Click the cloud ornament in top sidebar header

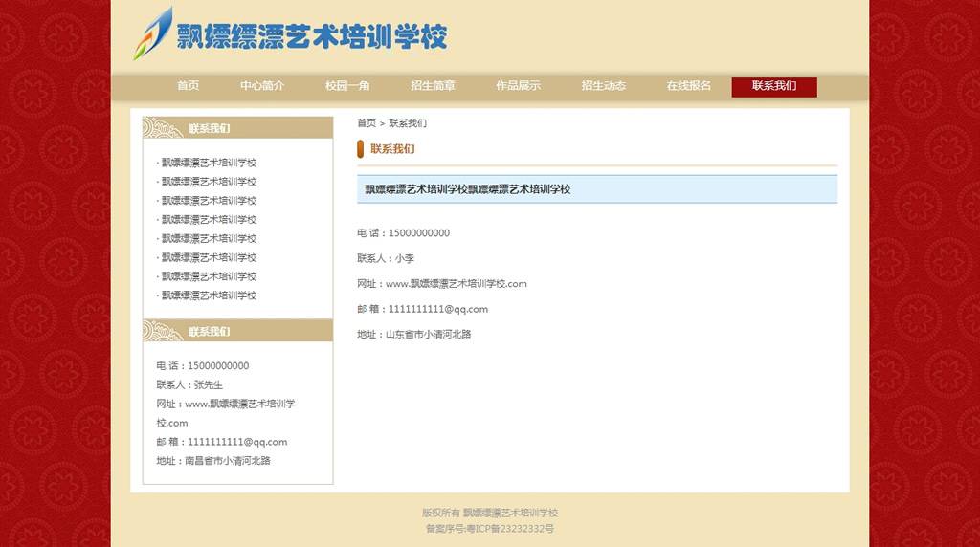tap(163, 128)
